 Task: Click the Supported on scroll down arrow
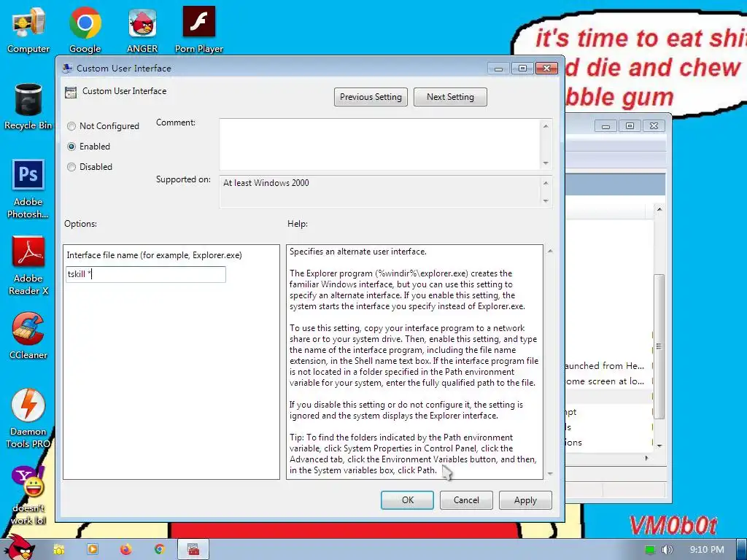click(x=546, y=201)
